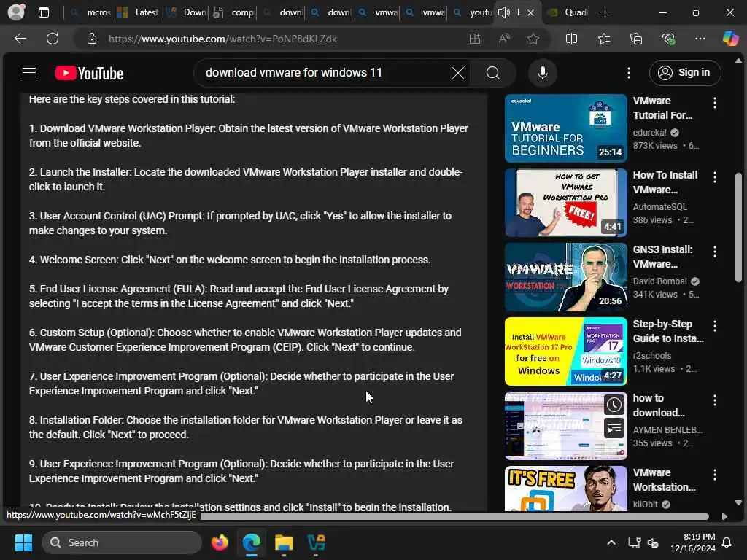Go back with the browser arrow
This screenshot has width=747, height=560.
click(x=20, y=39)
